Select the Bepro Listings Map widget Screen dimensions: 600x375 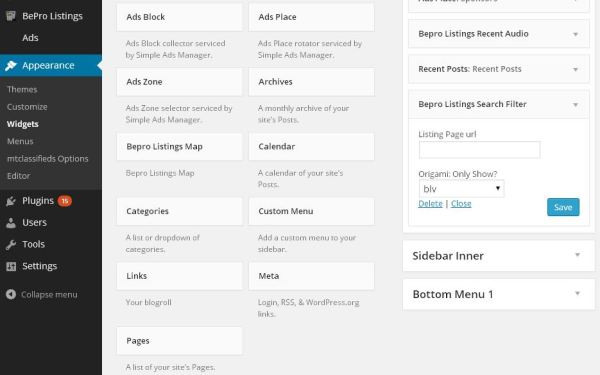(179, 147)
